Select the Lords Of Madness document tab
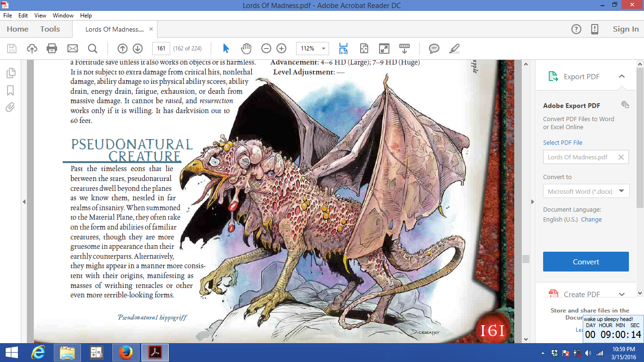Screen dimensions: 644x362 click(115, 29)
